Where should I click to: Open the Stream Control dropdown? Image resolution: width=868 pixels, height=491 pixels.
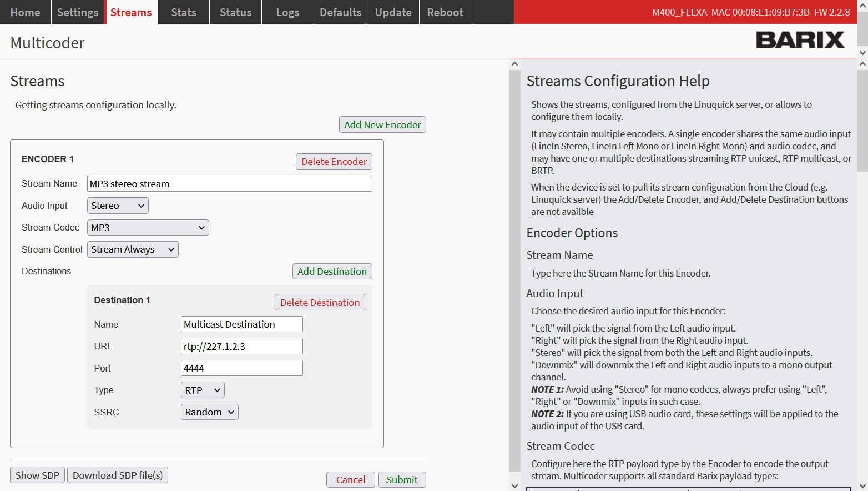click(x=133, y=250)
